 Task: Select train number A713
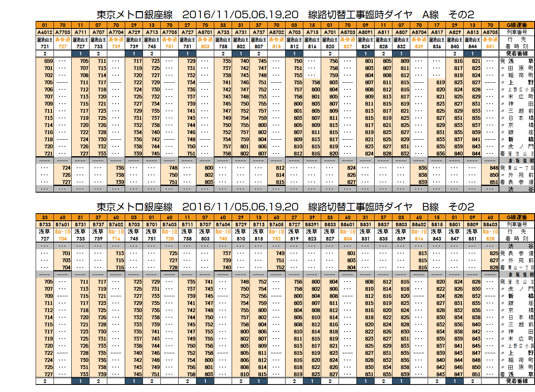pyautogui.click(x=152, y=32)
